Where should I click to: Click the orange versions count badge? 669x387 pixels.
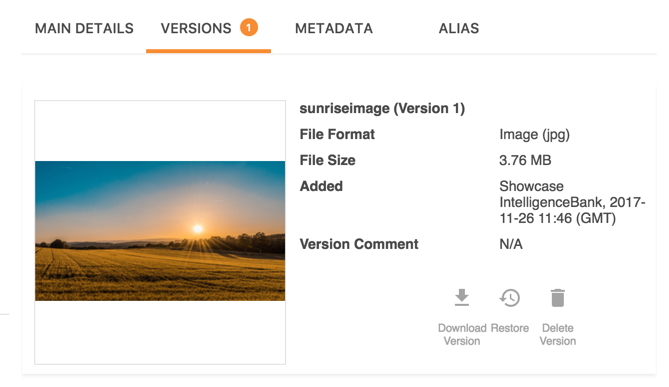249,27
